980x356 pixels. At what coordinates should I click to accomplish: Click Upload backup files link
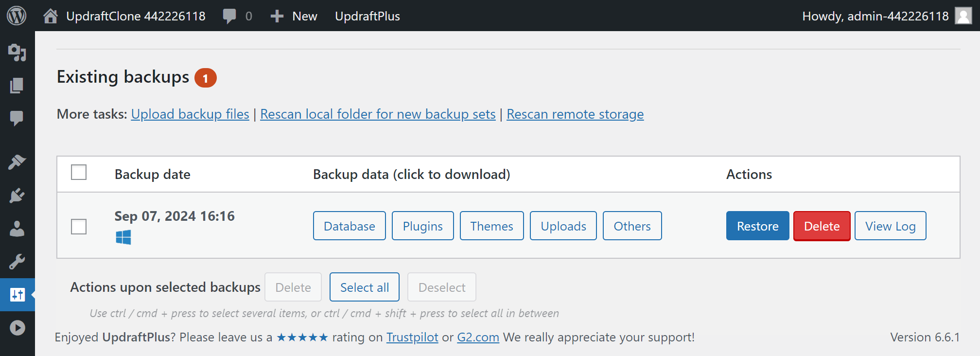pyautogui.click(x=190, y=114)
